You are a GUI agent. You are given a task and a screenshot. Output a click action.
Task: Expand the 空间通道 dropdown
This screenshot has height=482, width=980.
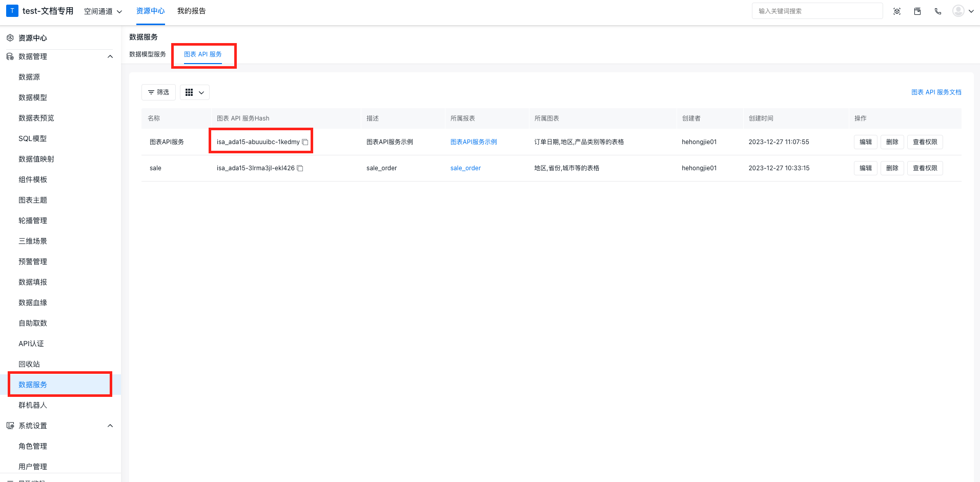click(x=103, y=11)
